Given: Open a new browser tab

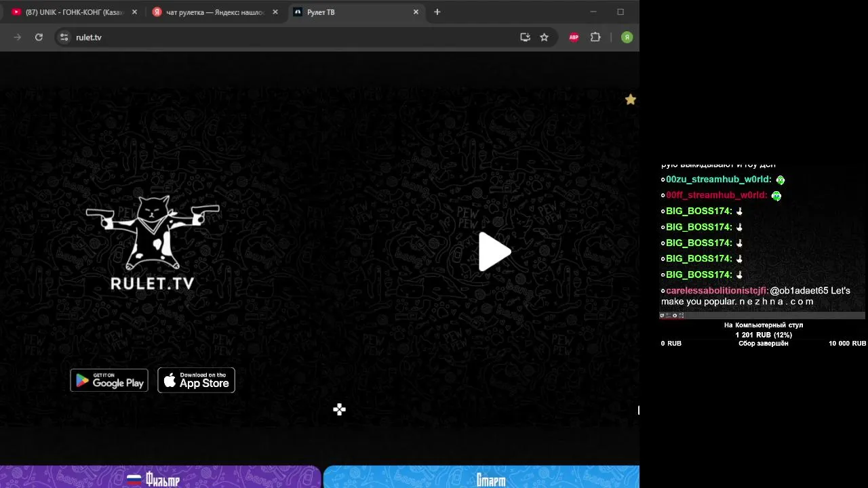Looking at the screenshot, I should pos(437,12).
